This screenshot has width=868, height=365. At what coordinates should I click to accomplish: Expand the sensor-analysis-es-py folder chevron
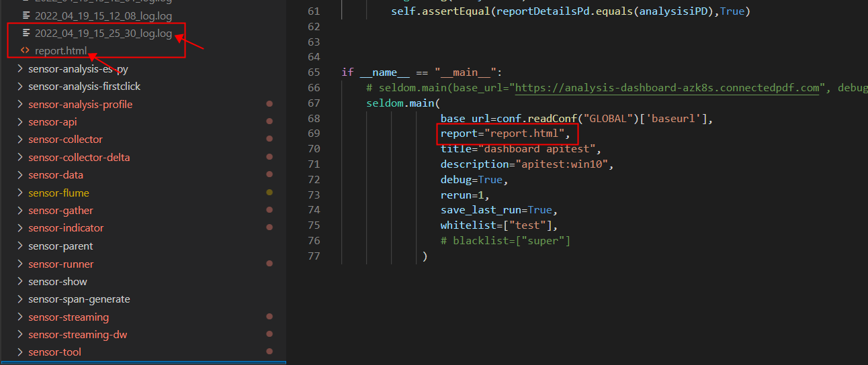click(20, 68)
